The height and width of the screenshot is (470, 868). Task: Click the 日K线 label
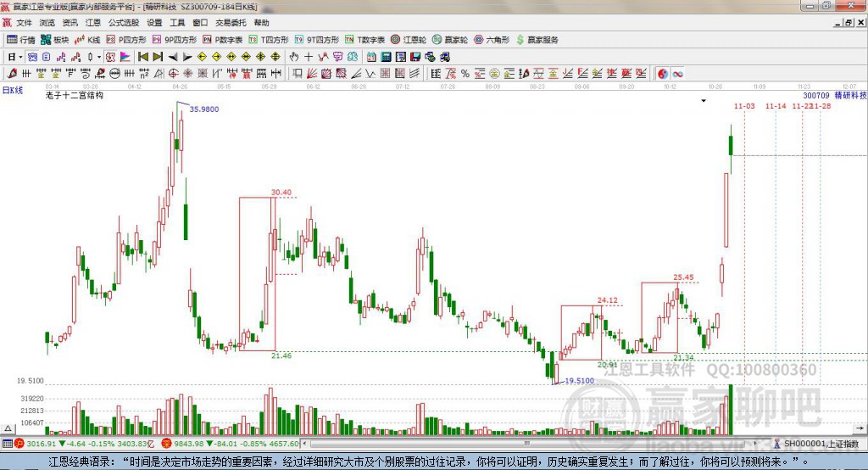[13, 90]
